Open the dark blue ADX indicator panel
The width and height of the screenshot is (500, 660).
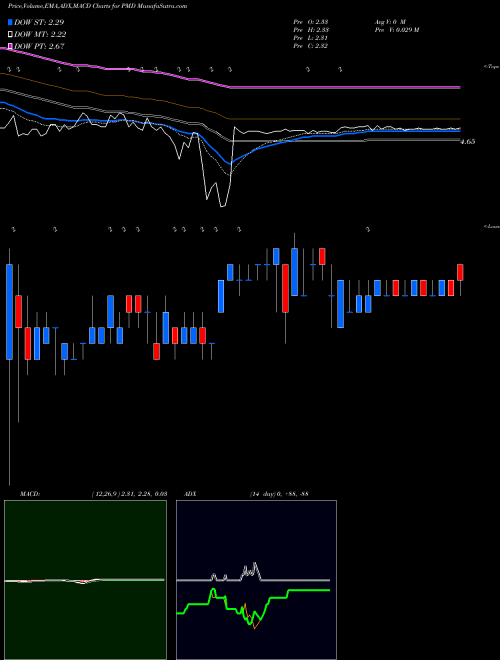pyautogui.click(x=257, y=580)
